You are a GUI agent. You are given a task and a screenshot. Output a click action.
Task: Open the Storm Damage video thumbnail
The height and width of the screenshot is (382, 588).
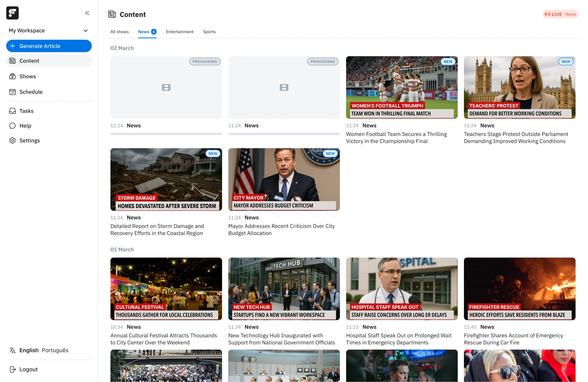(166, 179)
